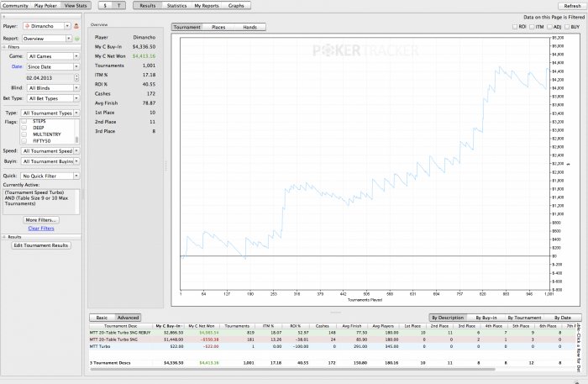Show the Places graph tab
Viewport: 588px width, 384px height.
coord(218,27)
